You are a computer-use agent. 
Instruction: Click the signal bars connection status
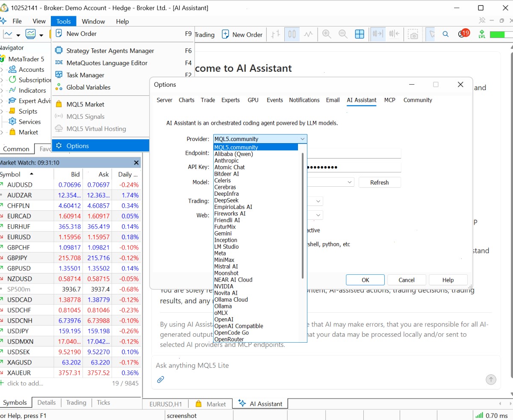click(479, 415)
